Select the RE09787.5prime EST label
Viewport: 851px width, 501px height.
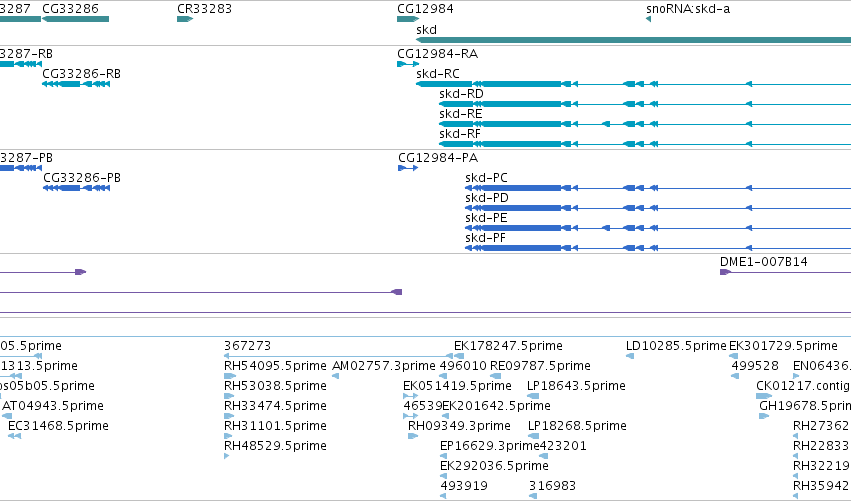[x=541, y=366]
